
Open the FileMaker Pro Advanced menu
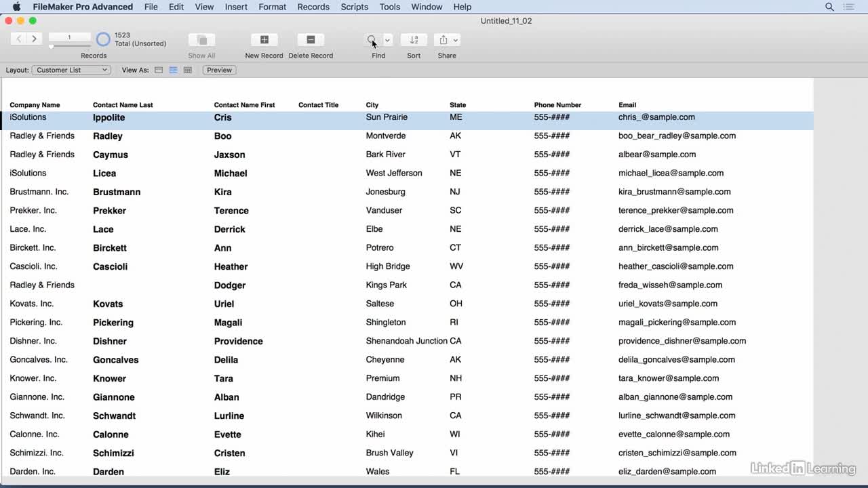(83, 7)
